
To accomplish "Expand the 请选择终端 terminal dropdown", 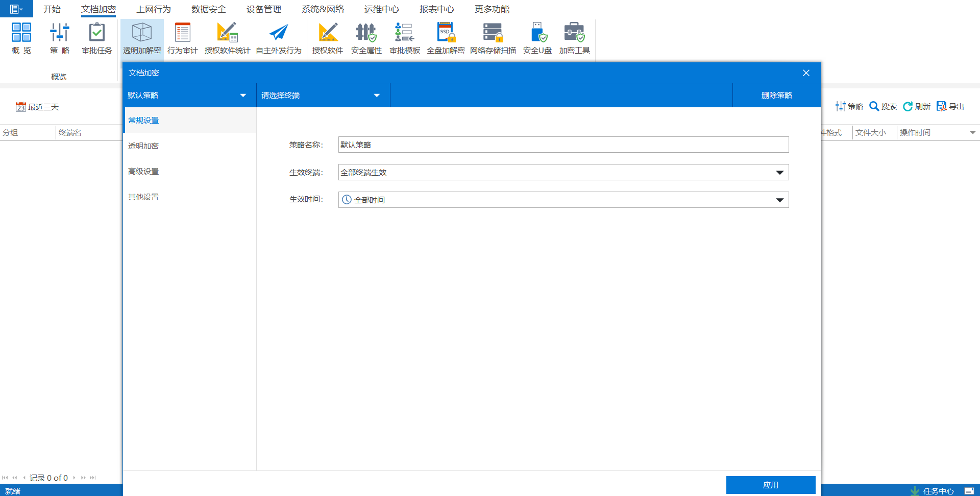I will (377, 96).
